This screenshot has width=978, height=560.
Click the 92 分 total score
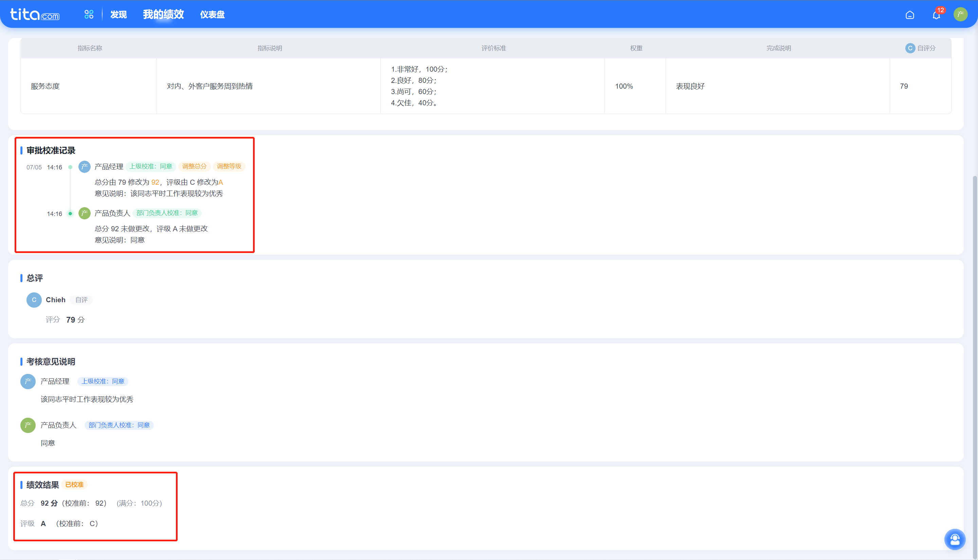click(49, 503)
